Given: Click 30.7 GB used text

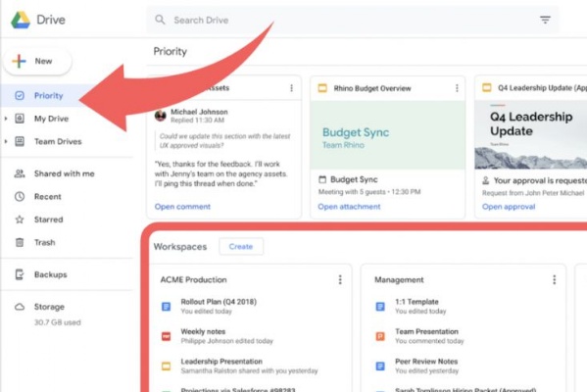Looking at the screenshot, I should (57, 322).
